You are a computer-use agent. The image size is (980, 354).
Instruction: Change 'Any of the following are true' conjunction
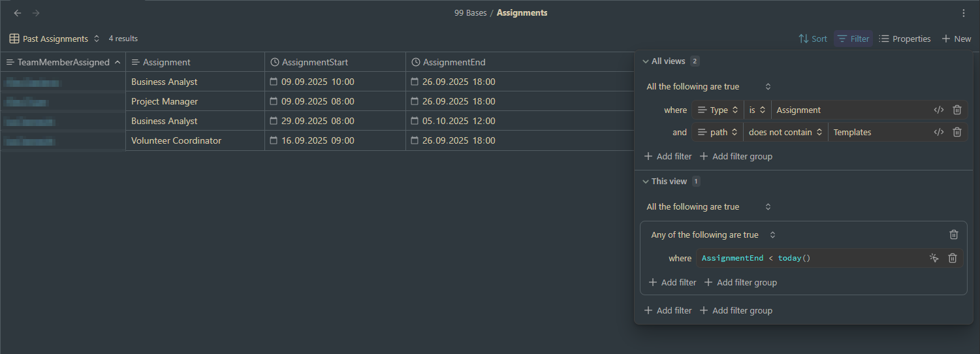713,234
